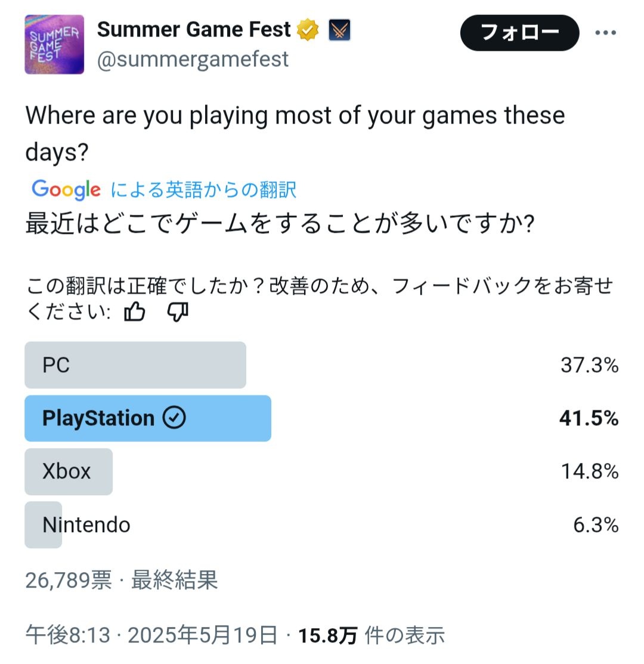Click the Summer Game Fest display name
644x664 pixels.
194,30
